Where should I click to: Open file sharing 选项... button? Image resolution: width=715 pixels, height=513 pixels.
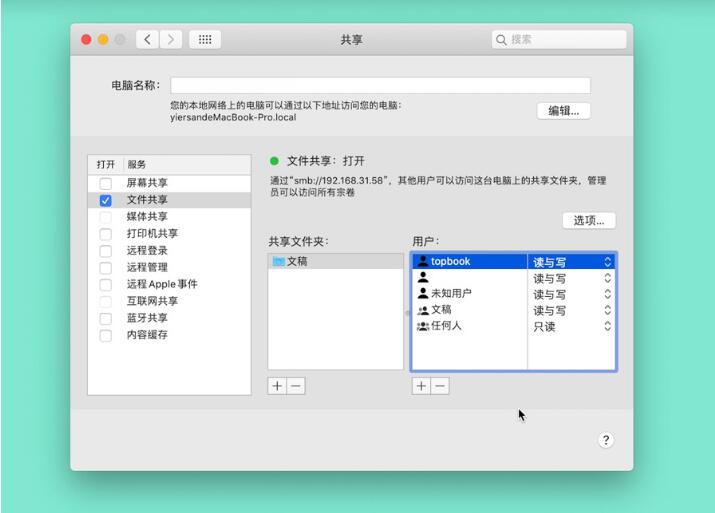point(589,221)
